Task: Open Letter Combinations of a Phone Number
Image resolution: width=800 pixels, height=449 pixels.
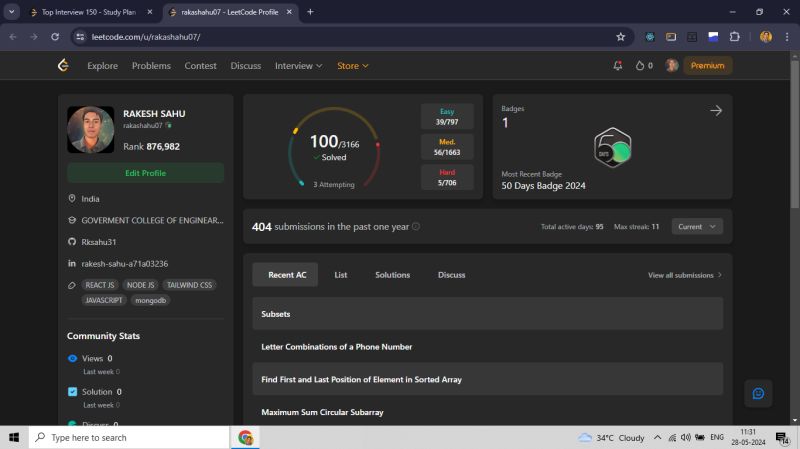Action: pyautogui.click(x=488, y=346)
